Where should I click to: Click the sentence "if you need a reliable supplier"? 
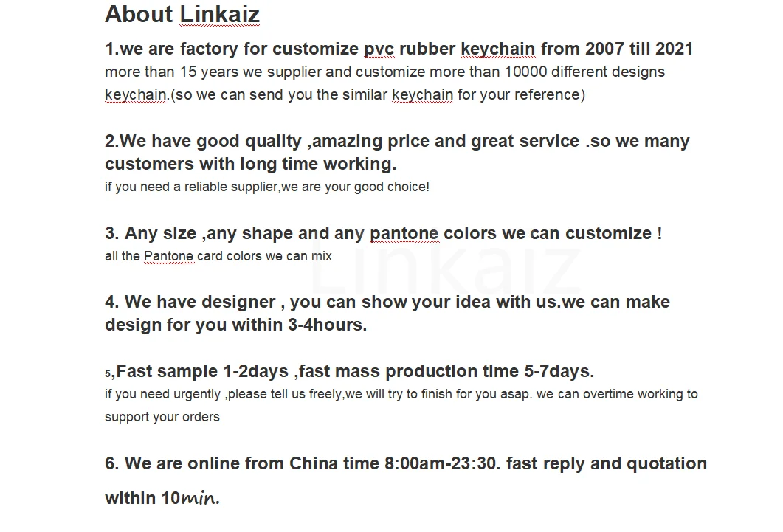pyautogui.click(x=266, y=187)
